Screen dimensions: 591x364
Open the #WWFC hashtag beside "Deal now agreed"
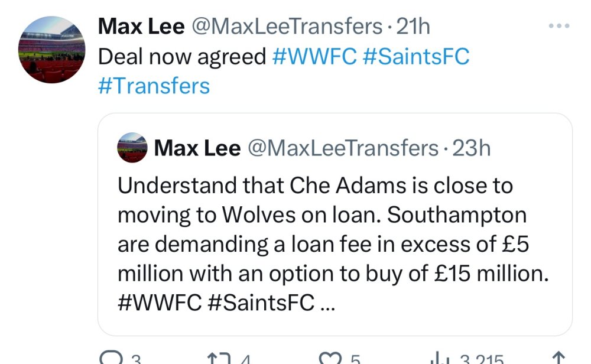point(315,57)
